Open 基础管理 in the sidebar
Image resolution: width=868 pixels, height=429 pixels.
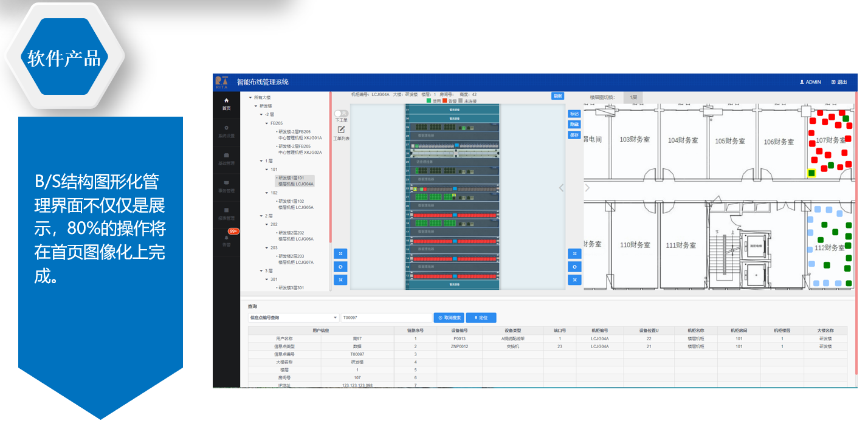[226, 156]
